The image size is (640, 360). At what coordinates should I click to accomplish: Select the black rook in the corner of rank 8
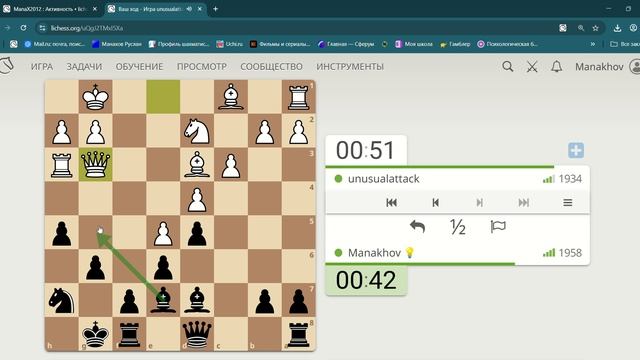[x=298, y=334]
